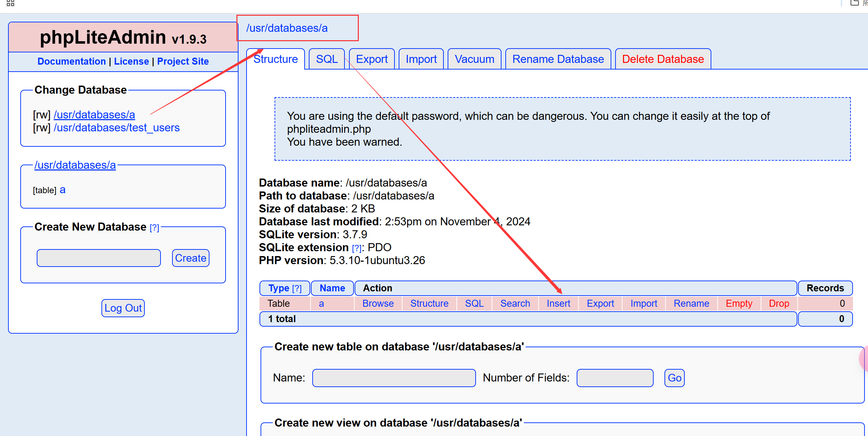Sort by the Type column header
868x436 pixels.
pos(279,288)
